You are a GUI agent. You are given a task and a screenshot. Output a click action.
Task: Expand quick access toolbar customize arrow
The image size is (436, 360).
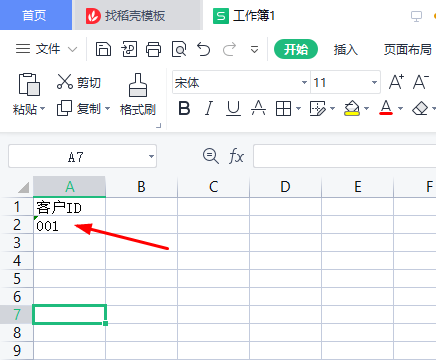[254, 50]
